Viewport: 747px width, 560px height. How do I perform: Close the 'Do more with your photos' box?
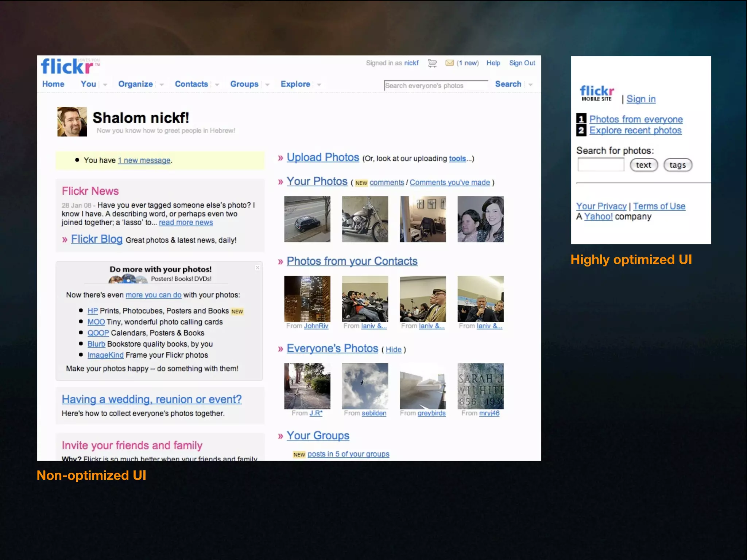tap(258, 268)
